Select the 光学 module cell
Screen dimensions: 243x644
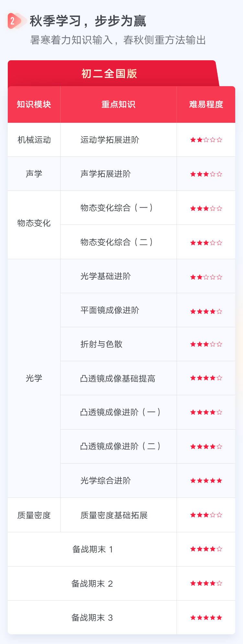34,378
